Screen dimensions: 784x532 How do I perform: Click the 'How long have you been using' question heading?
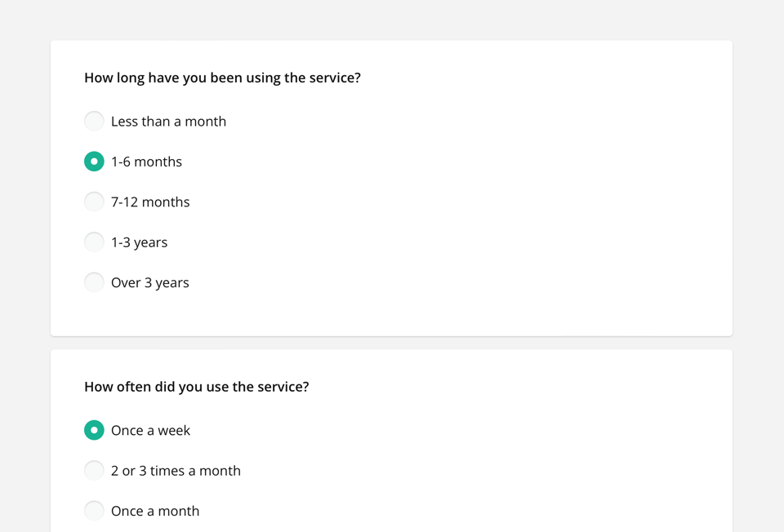tap(222, 78)
